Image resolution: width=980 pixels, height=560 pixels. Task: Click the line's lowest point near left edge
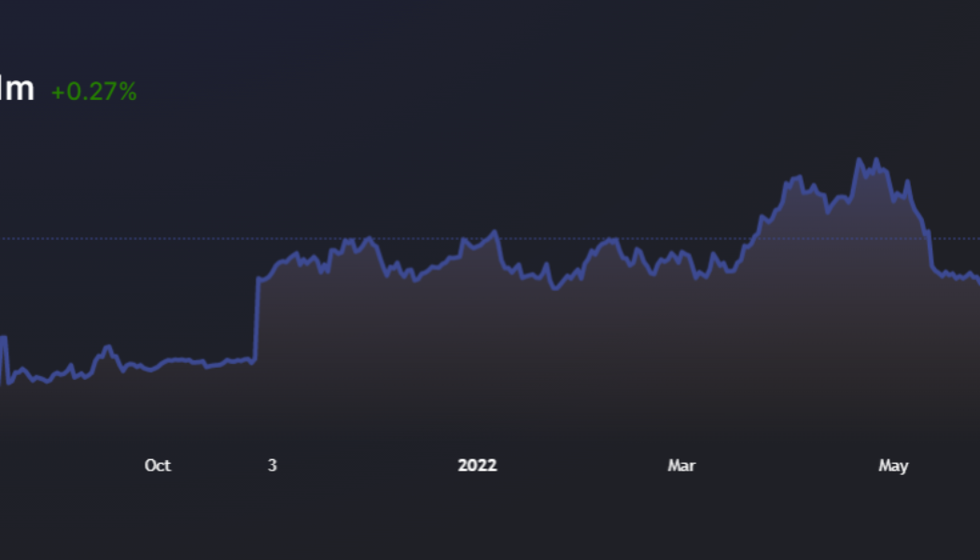pos(44,381)
